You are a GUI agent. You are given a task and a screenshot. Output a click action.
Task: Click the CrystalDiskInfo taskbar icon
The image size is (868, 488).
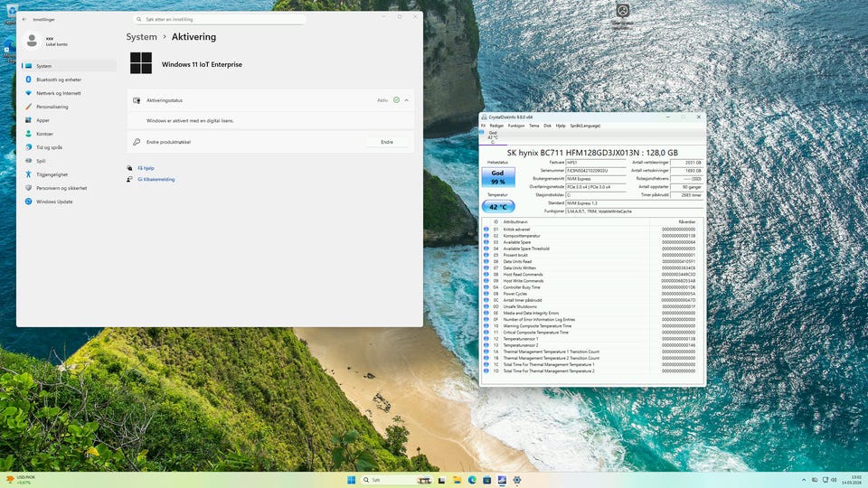502,480
